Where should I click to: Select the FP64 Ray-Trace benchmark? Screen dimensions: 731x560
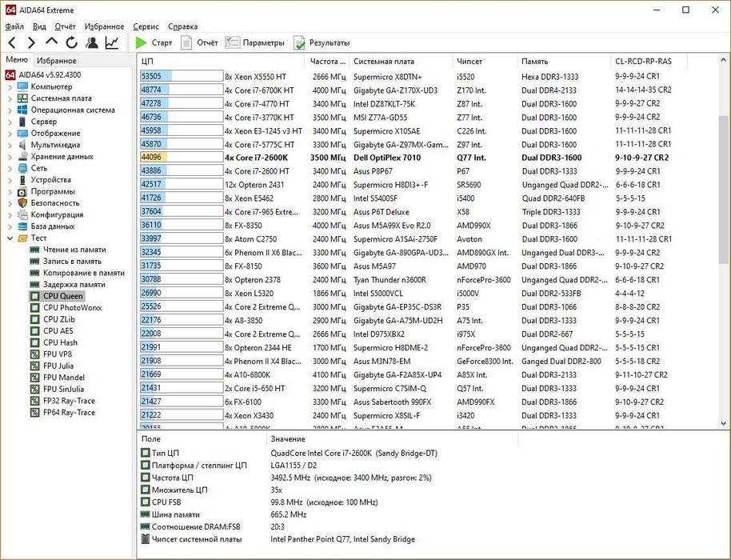(69, 412)
